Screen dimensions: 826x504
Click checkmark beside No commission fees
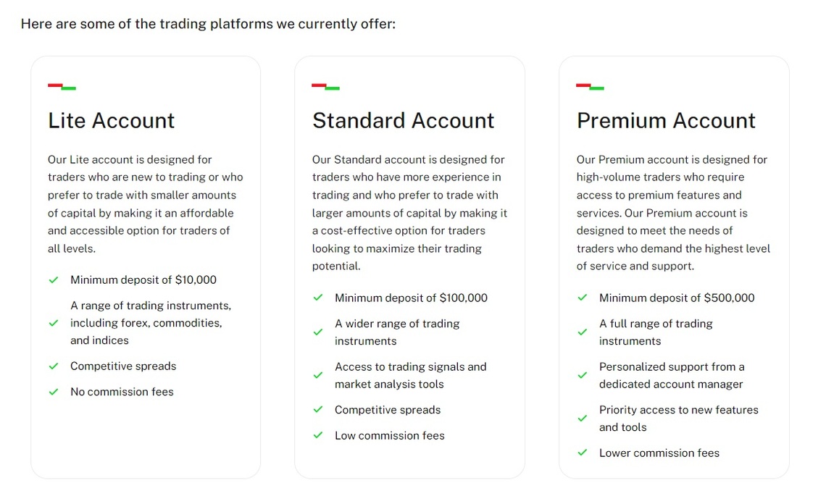click(53, 392)
